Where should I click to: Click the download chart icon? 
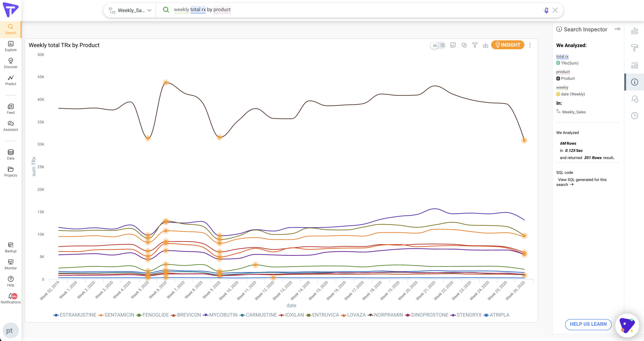pyautogui.click(x=486, y=45)
